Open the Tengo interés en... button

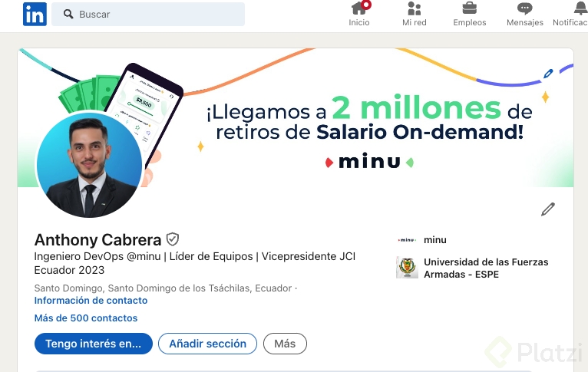tap(94, 344)
